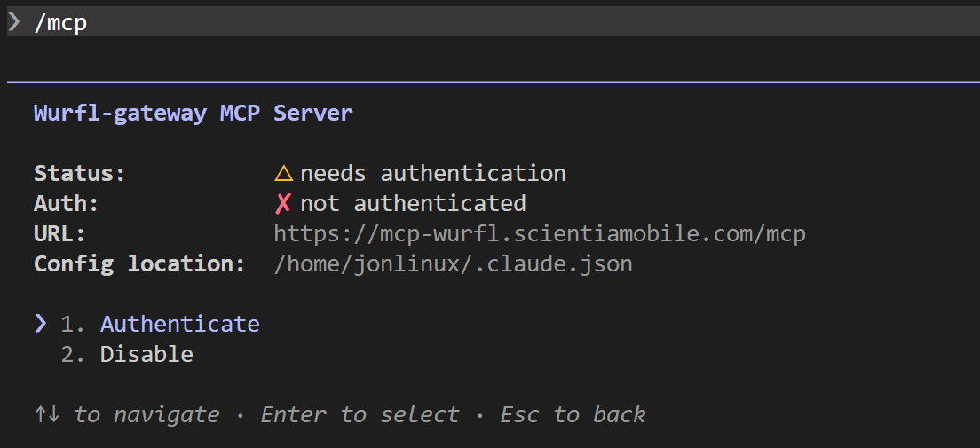The image size is (980, 448).
Task: Click the 'Status:' label
Action: coord(80,173)
